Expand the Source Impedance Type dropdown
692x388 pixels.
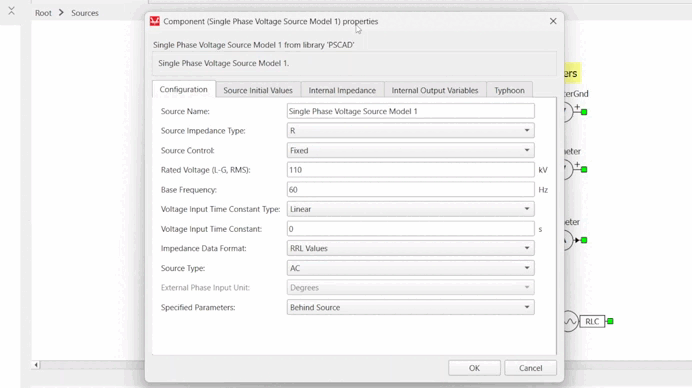click(410, 131)
